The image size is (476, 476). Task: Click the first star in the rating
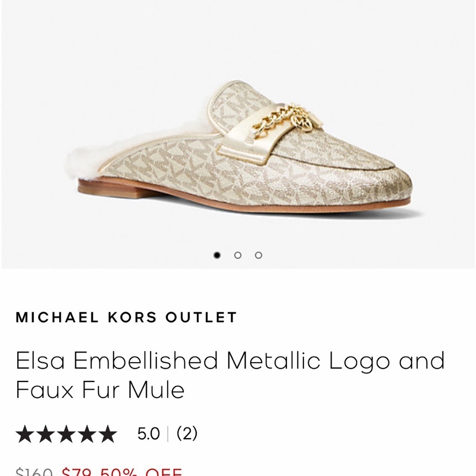pyautogui.click(x=25, y=435)
